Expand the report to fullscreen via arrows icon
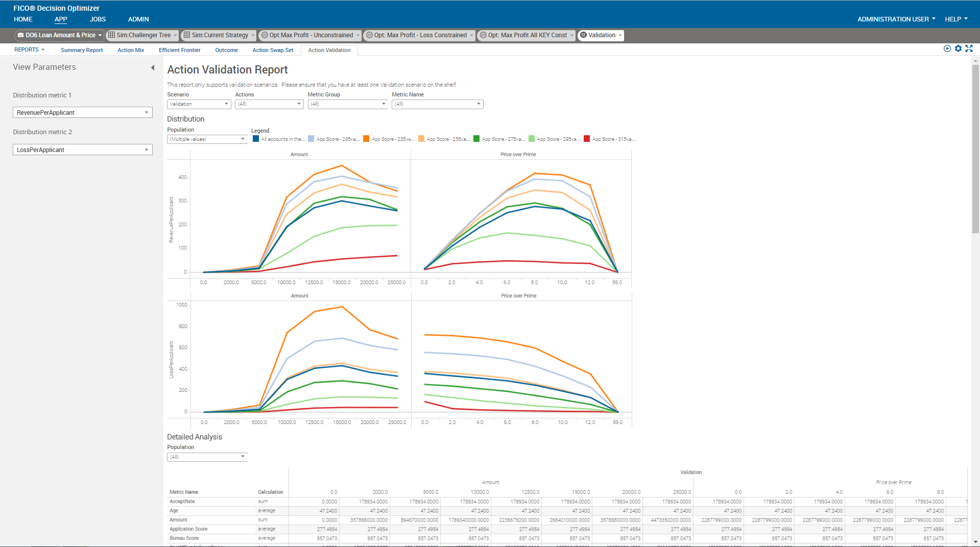The height and width of the screenshot is (547, 980). point(969,48)
